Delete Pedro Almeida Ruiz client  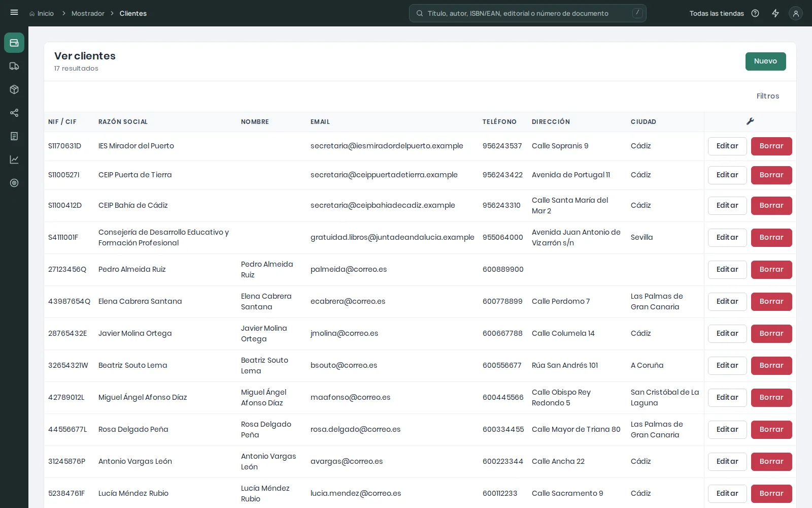coord(771,270)
